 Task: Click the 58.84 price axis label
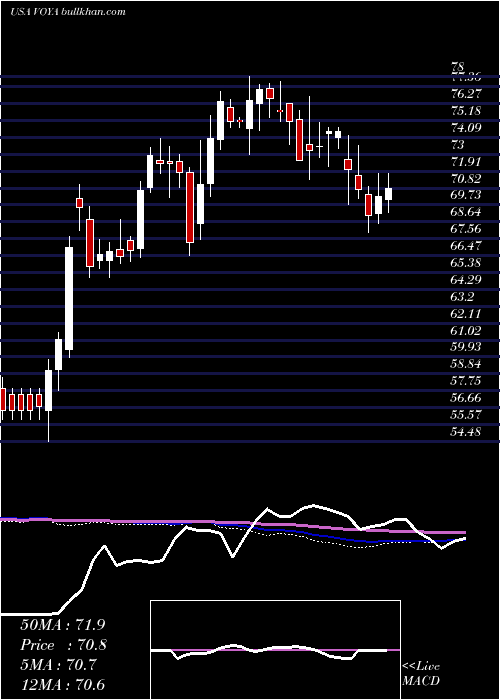[467, 364]
